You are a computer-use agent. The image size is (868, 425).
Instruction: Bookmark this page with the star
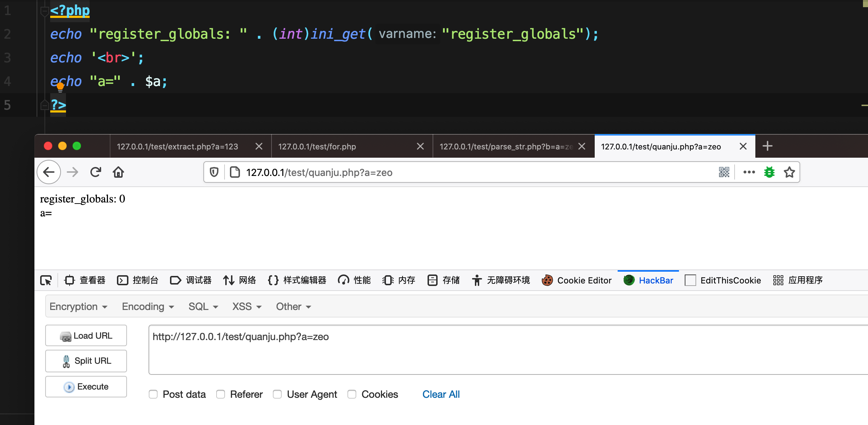click(789, 172)
